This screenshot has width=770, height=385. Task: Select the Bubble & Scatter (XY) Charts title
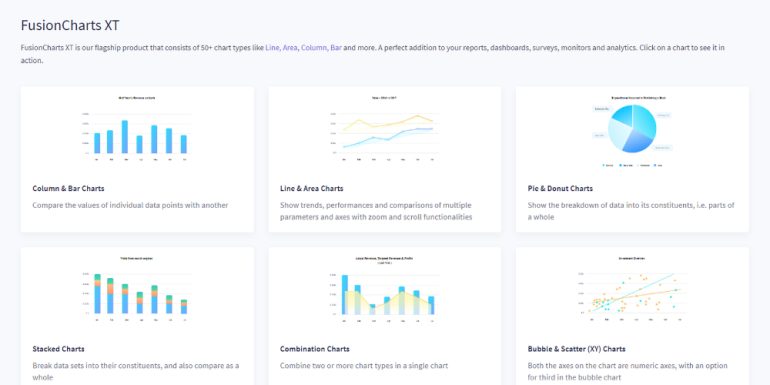pyautogui.click(x=577, y=349)
